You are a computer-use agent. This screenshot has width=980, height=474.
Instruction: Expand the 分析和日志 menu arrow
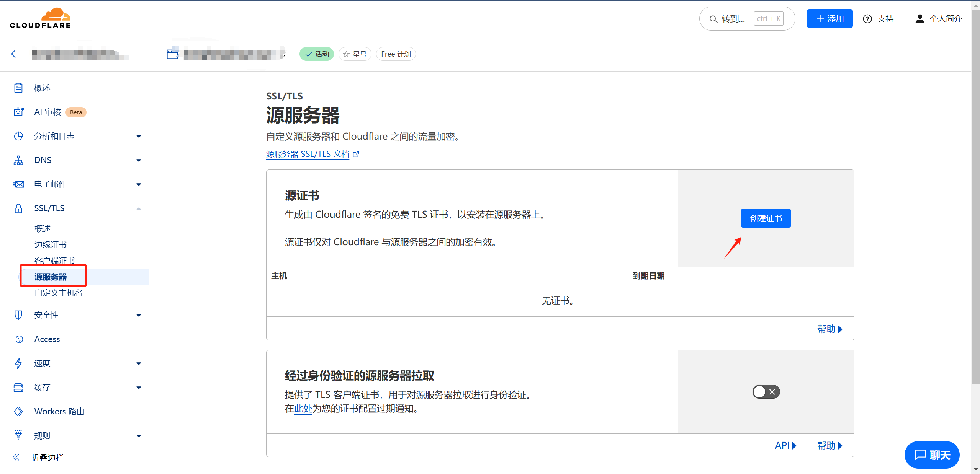tap(139, 136)
